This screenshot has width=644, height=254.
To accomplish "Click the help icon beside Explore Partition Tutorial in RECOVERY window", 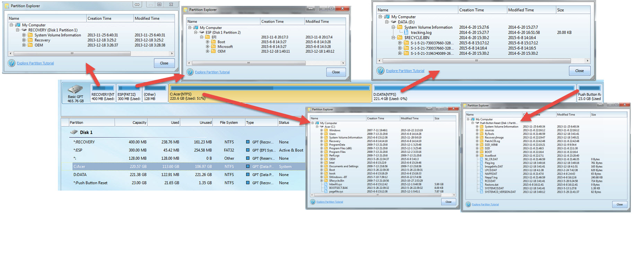I will click(x=11, y=63).
